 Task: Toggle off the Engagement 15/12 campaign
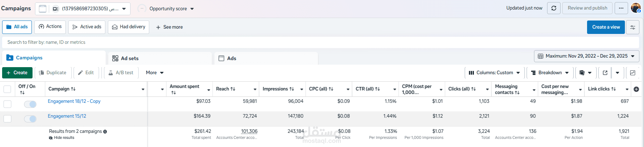pyautogui.click(x=30, y=119)
